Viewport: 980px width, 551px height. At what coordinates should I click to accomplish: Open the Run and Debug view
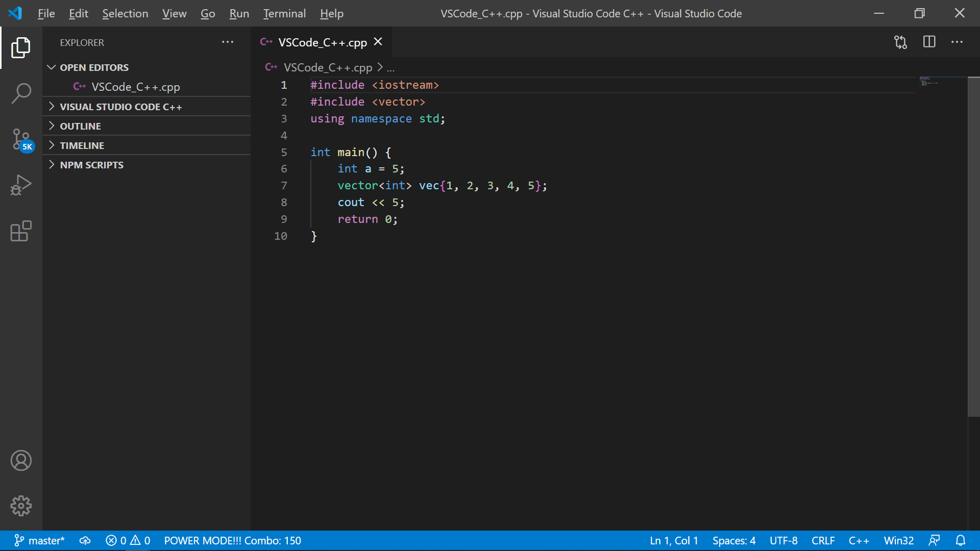coord(21,185)
